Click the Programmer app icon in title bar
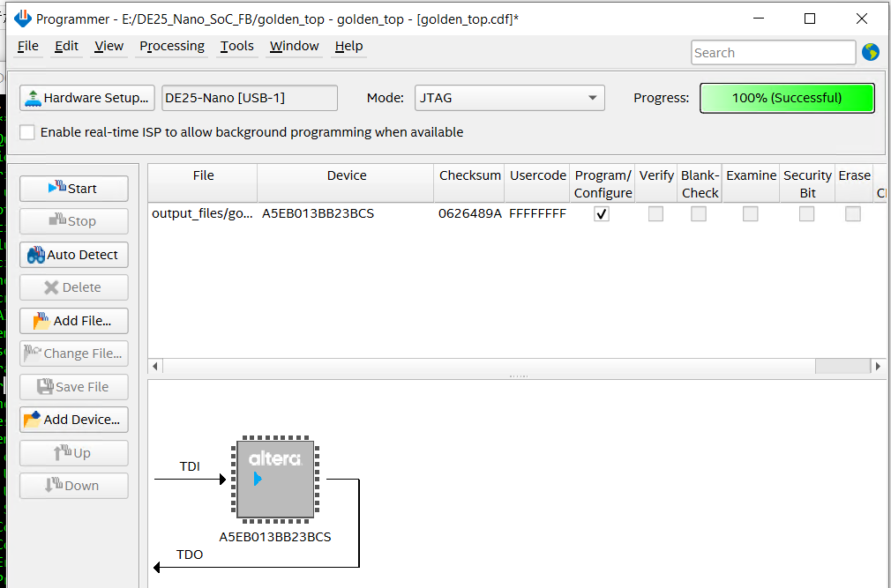 (22, 19)
